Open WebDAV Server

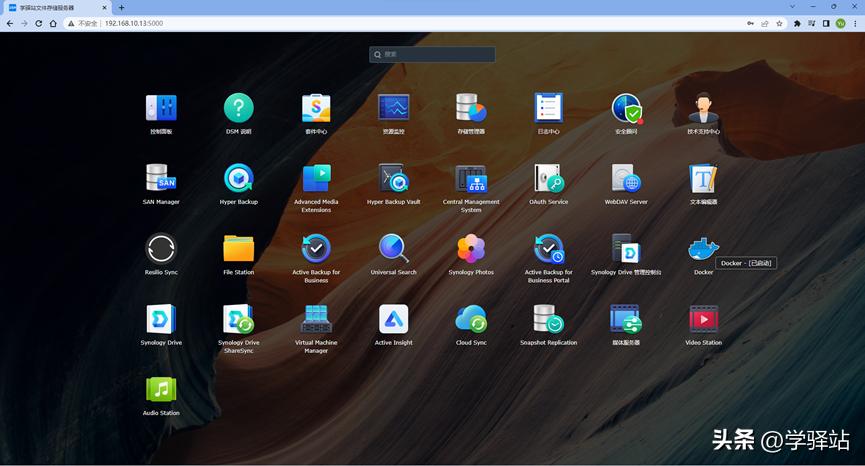pyautogui.click(x=626, y=179)
